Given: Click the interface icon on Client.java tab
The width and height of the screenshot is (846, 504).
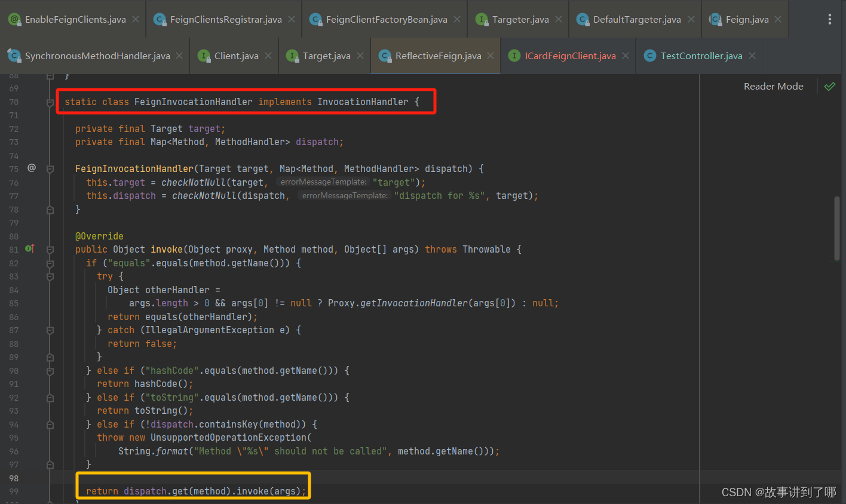Looking at the screenshot, I should (204, 56).
